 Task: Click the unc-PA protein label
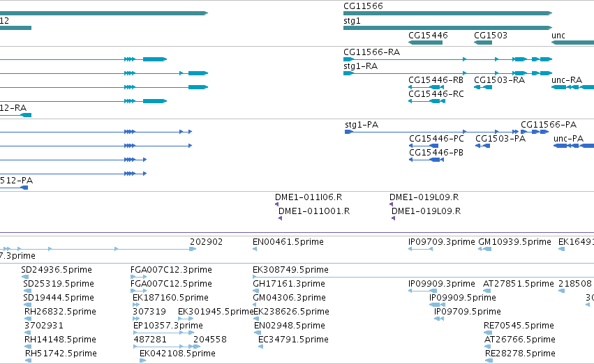[569, 139]
